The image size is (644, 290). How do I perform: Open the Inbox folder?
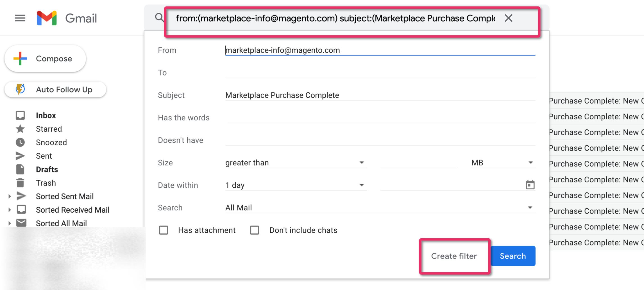(46, 115)
